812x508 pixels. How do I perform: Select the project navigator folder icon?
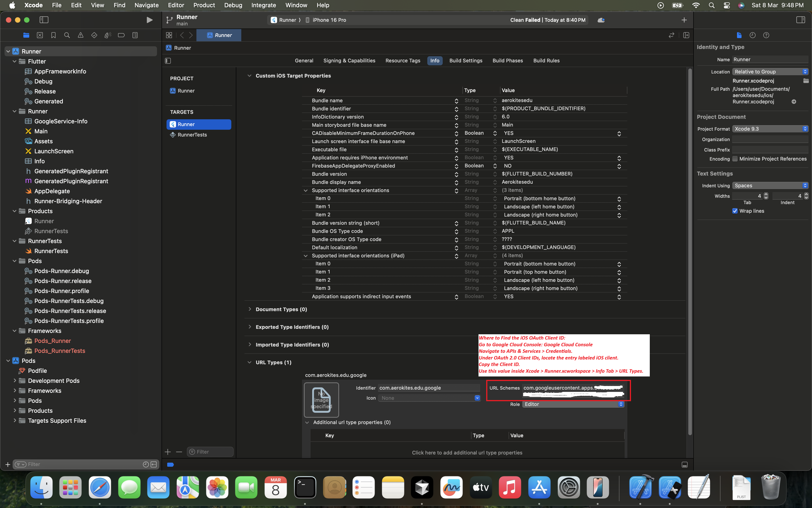tap(26, 35)
